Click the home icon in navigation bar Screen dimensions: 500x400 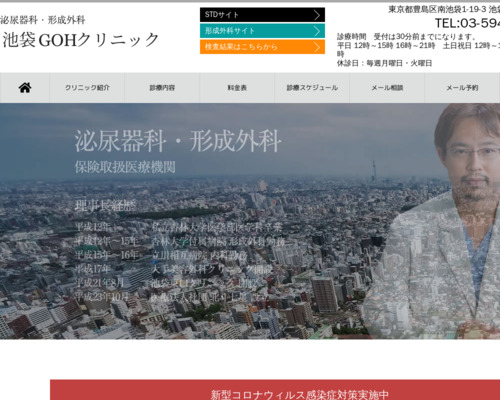(25, 88)
